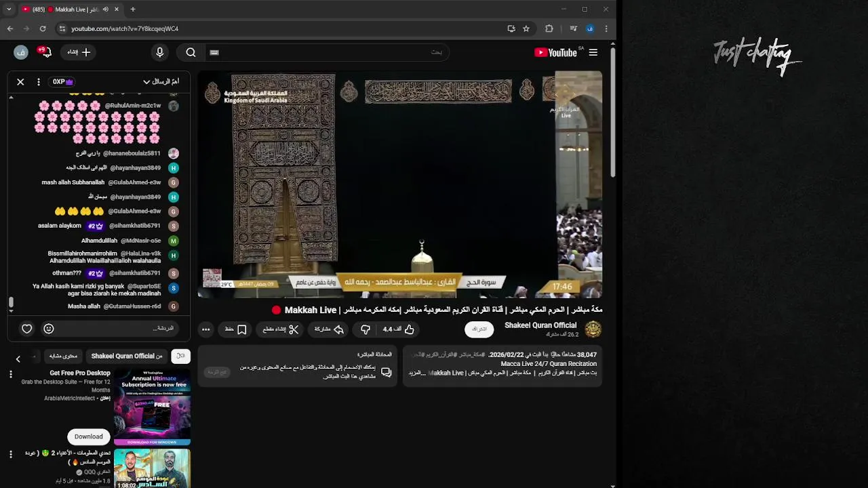
Task: Click the @MdNasir-o5e chat avatar
Action: (174, 241)
